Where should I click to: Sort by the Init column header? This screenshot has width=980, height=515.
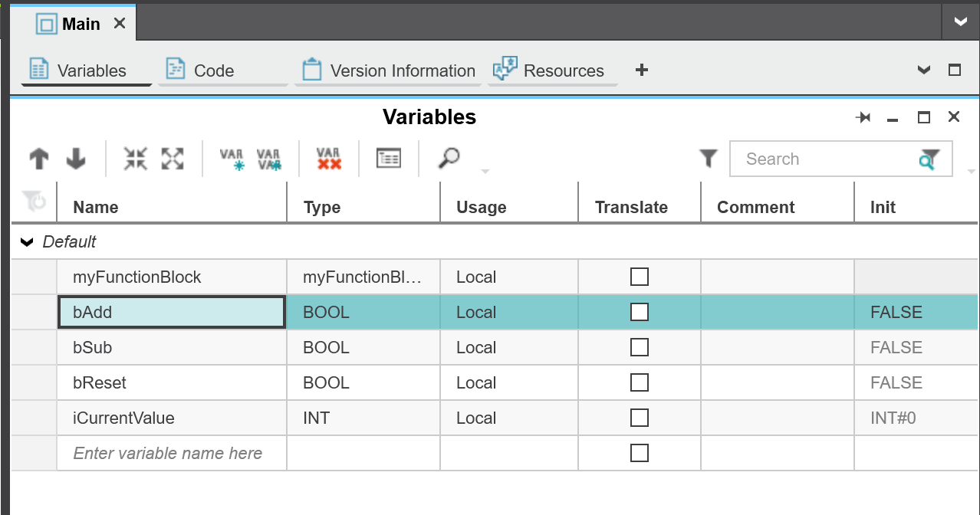[916, 207]
